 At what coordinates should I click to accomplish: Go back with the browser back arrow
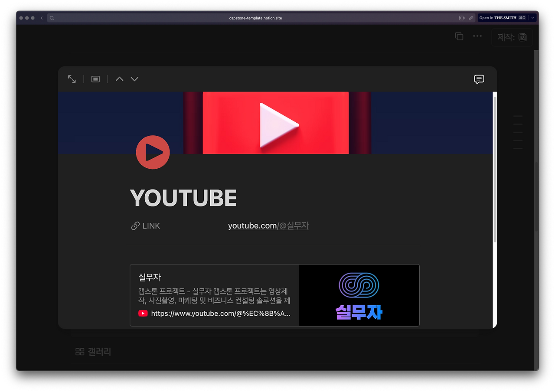(x=42, y=18)
